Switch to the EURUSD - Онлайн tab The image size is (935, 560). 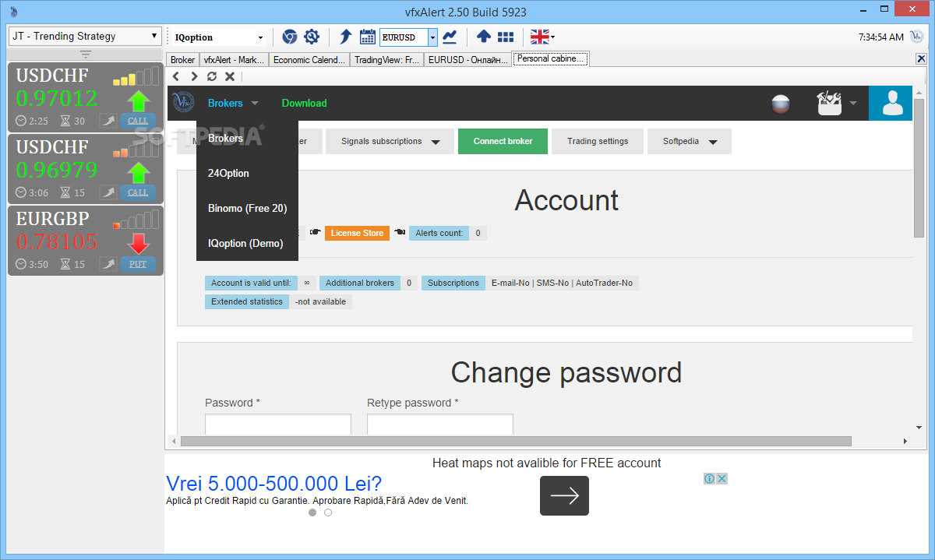click(467, 59)
